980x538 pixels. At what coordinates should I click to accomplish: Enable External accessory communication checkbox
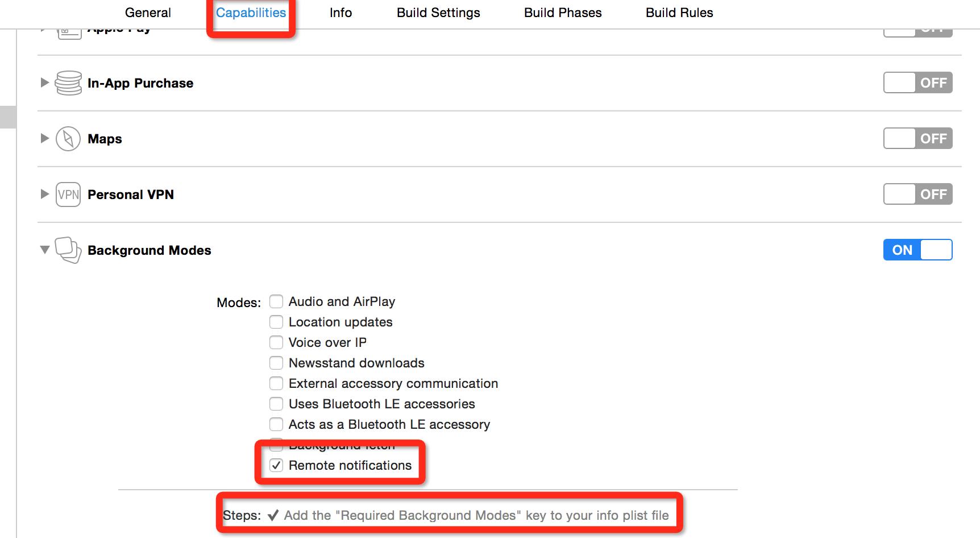click(x=276, y=383)
